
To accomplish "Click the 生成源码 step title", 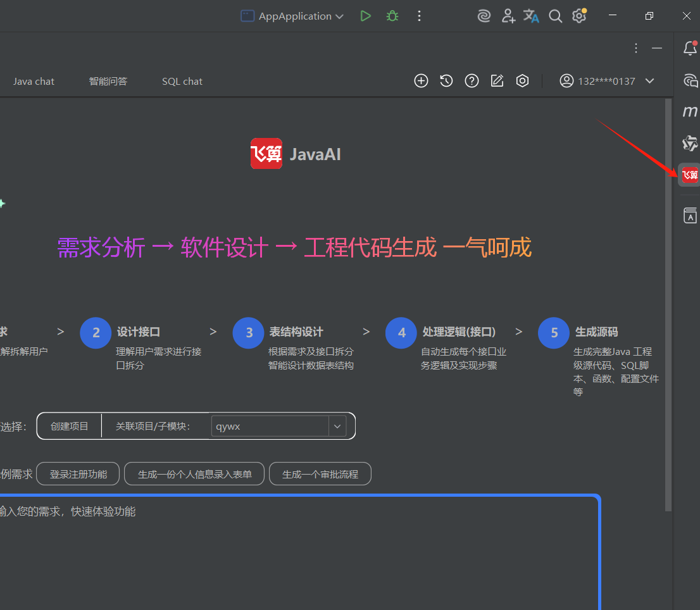I will 596,332.
